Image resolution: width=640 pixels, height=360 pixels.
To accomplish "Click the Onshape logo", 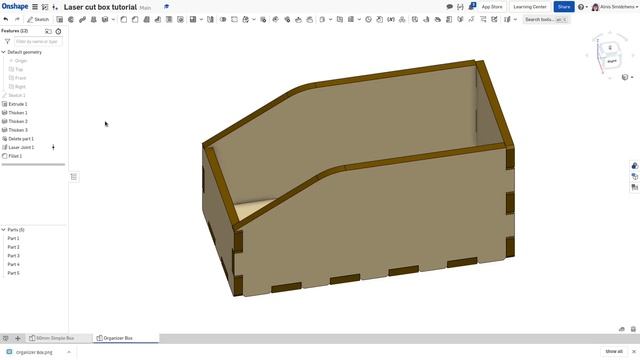I will (15, 7).
